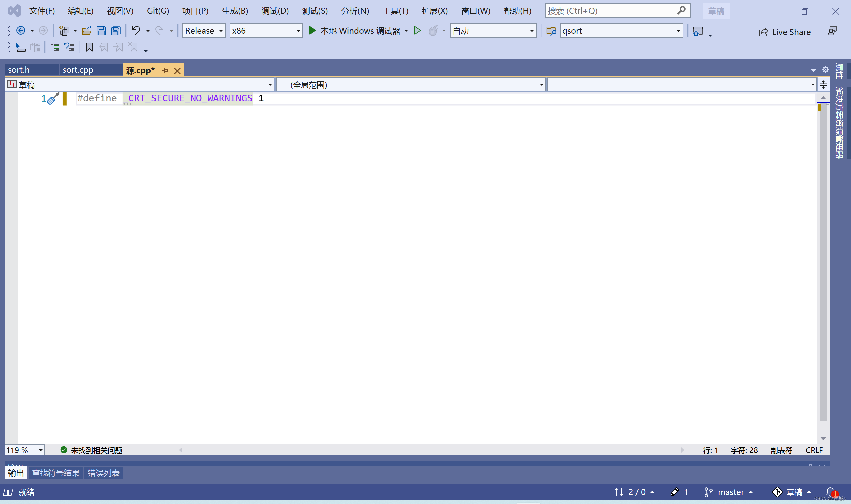The height and width of the screenshot is (504, 851).
Task: Open the 119 % zoom level dropdown
Action: pyautogui.click(x=25, y=450)
